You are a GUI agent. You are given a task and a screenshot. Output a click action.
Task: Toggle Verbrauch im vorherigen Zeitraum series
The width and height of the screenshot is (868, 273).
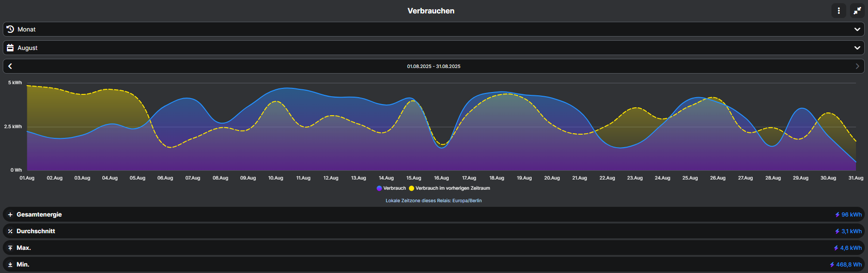(452, 188)
